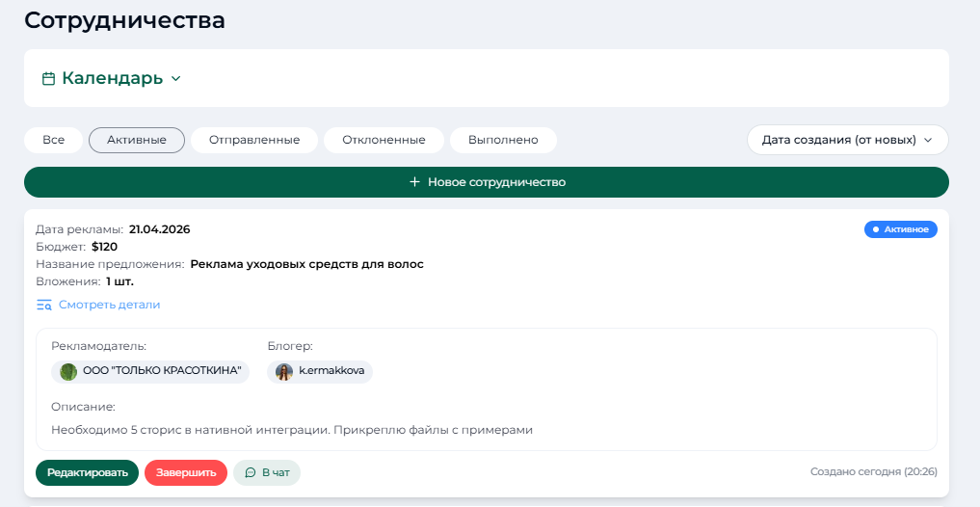Click the ad date 21.04.2026
Viewport: 980px width, 507px height.
(x=159, y=229)
